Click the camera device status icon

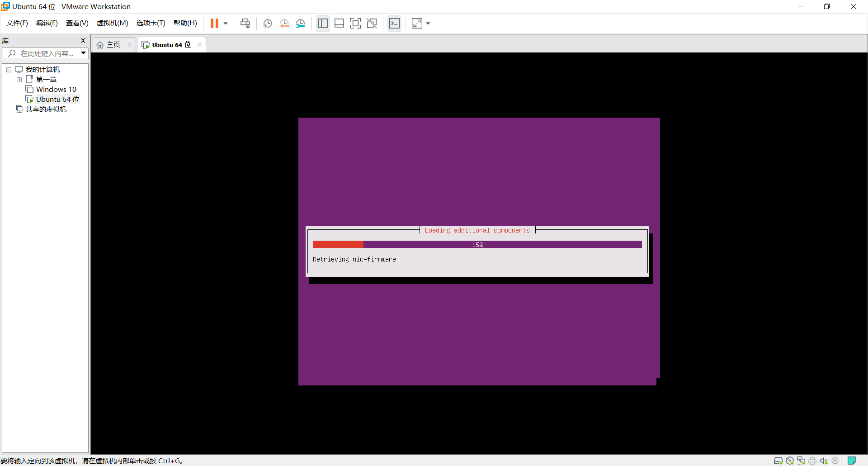click(835, 461)
